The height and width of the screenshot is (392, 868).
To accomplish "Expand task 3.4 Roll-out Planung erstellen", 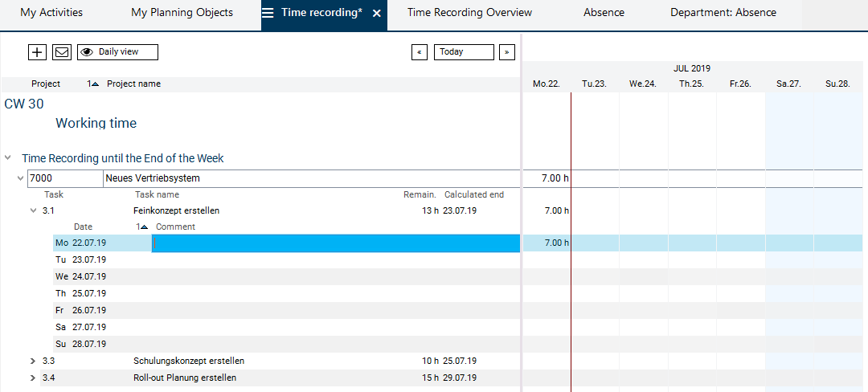I will coord(33,378).
